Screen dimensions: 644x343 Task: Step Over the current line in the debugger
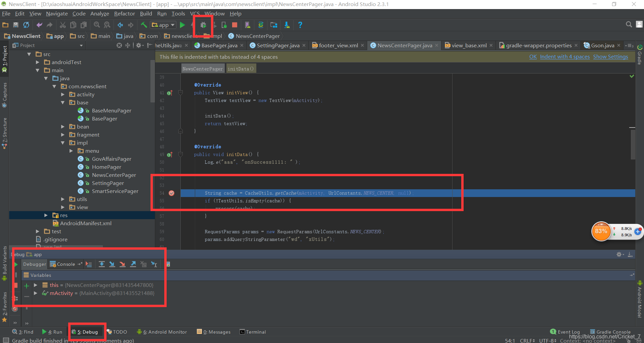[x=102, y=264]
